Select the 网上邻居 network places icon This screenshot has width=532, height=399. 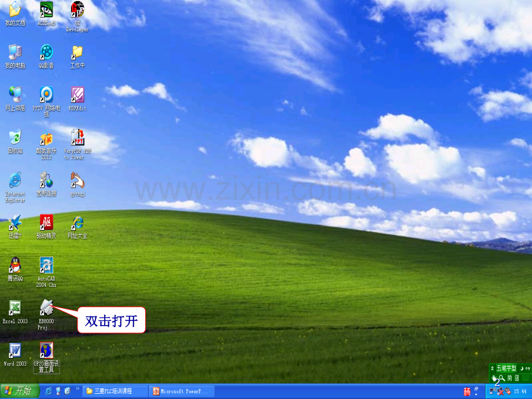coord(15,99)
